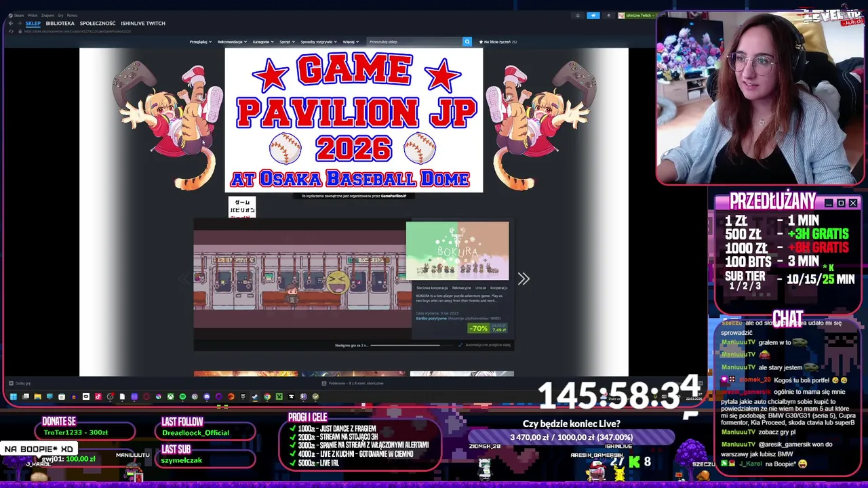The image size is (868, 488).
Task: Open Epic Games Launcher from taskbar
Action: pyautogui.click(x=243, y=396)
